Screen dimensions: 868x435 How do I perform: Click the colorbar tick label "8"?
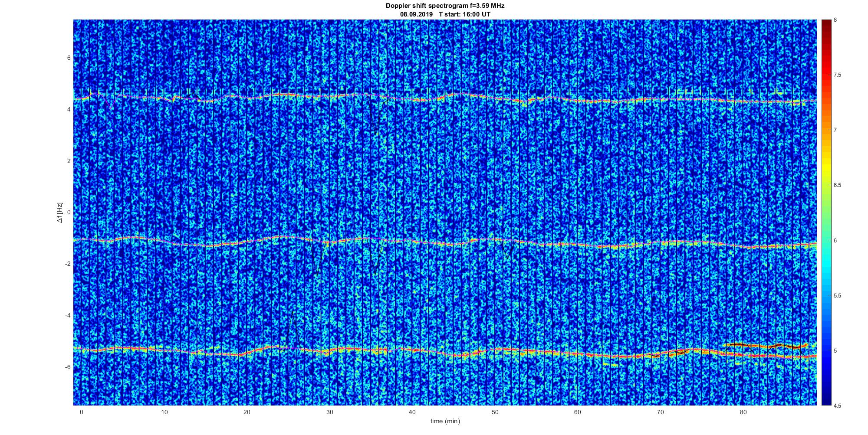coord(835,20)
